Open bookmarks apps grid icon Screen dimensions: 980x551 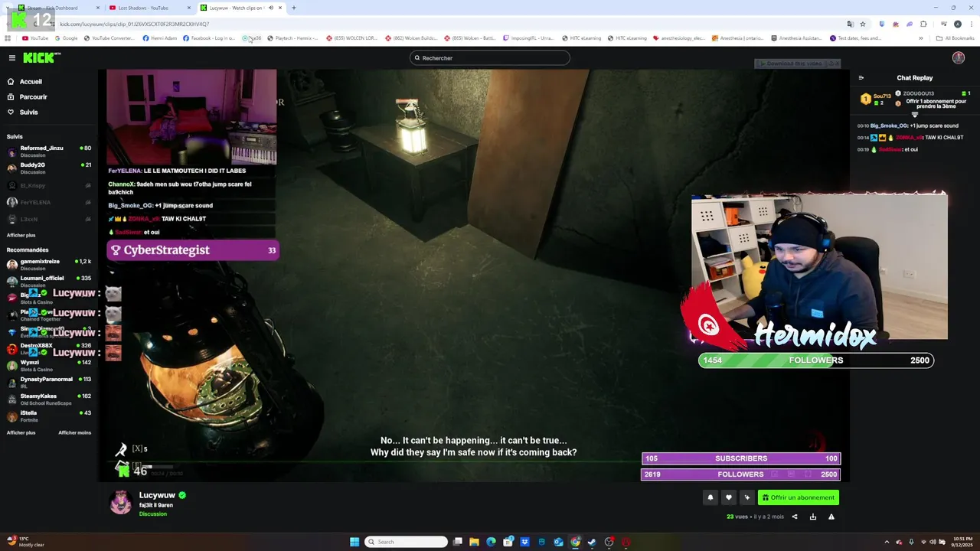click(8, 37)
